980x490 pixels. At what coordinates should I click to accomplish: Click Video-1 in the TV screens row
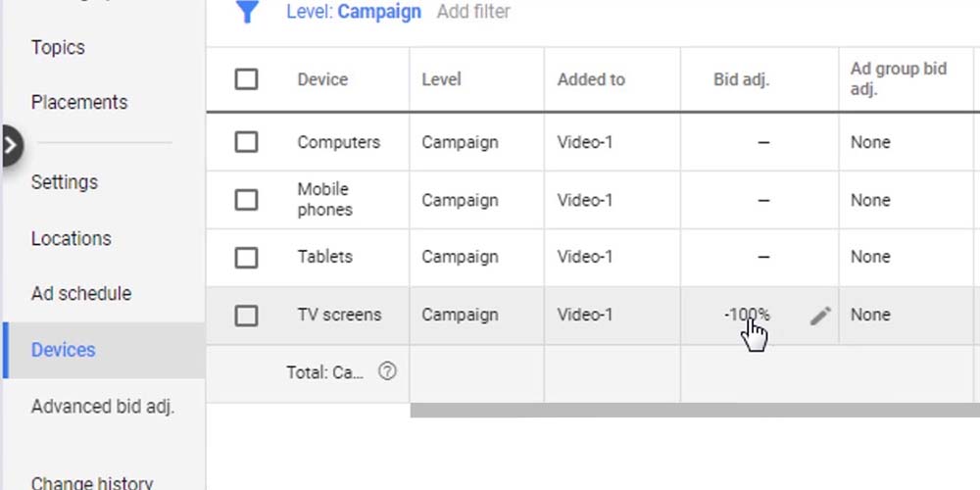click(x=585, y=315)
